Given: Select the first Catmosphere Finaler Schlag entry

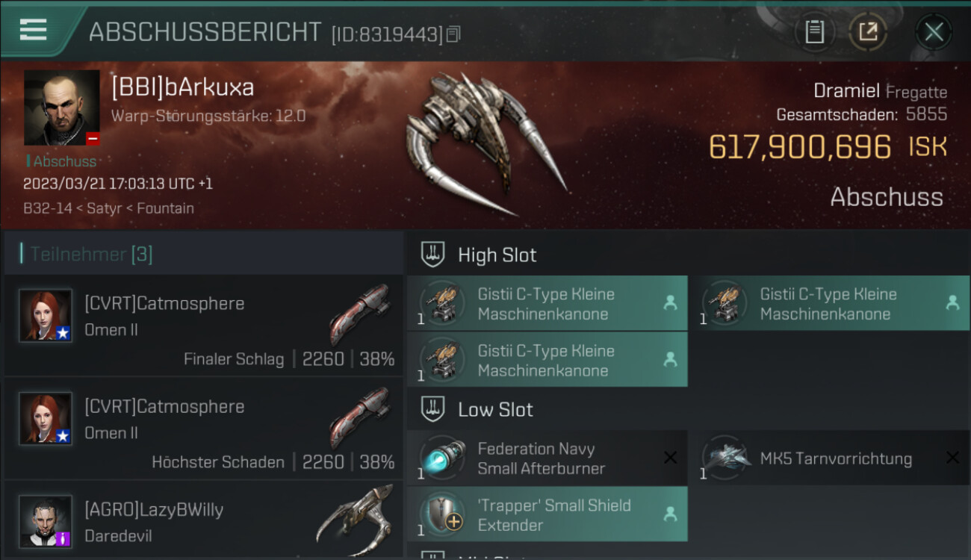Looking at the screenshot, I should pyautogui.click(x=203, y=325).
